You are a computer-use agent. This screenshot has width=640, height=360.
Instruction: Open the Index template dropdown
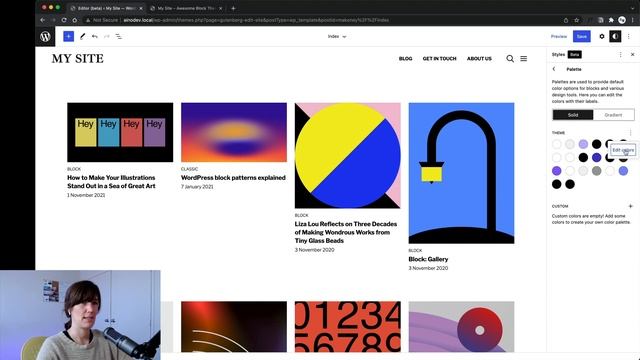(337, 36)
